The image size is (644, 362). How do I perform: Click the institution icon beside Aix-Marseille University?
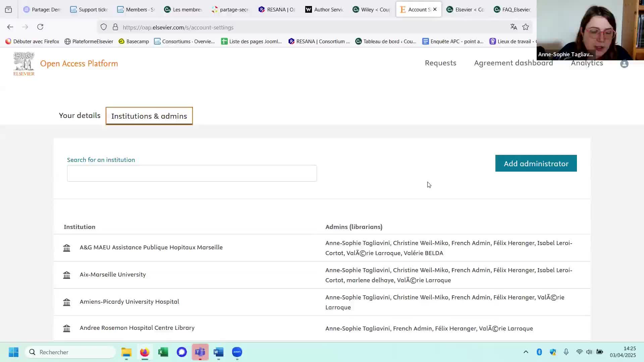tap(67, 275)
